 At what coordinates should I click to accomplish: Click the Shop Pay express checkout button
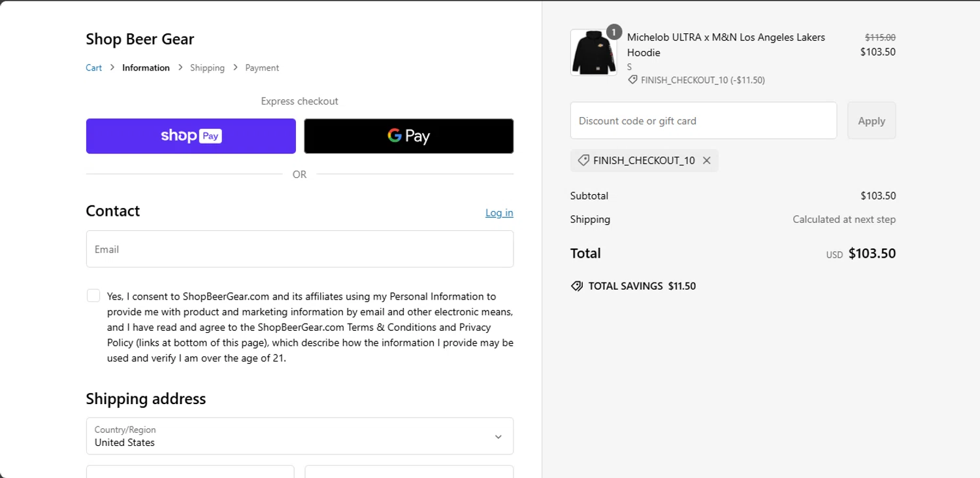pyautogui.click(x=191, y=136)
